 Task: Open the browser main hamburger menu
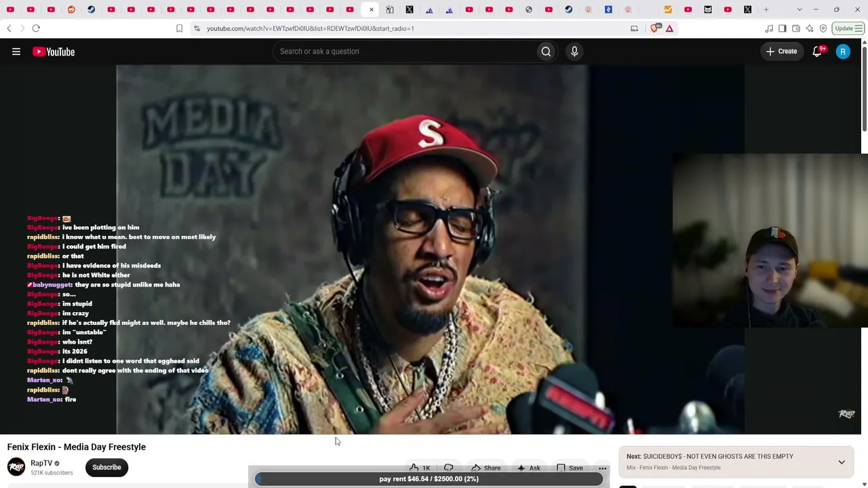(x=859, y=28)
